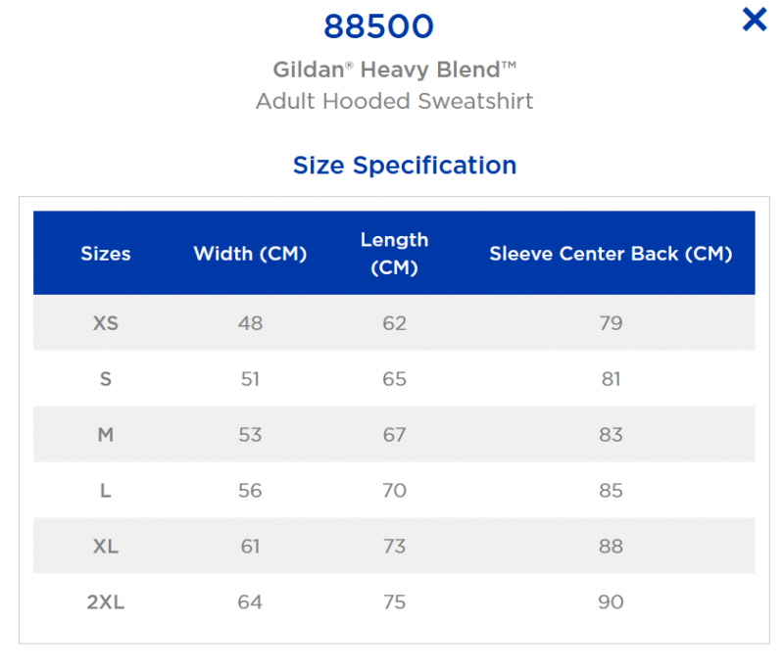Select the M size row label
Screen dimensions: 784x672
point(106,435)
